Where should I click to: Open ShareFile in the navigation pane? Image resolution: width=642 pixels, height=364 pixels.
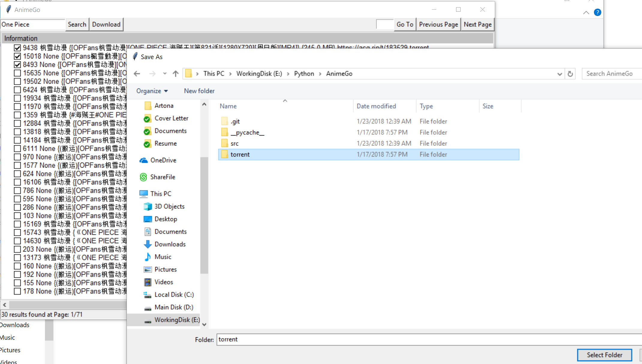tap(163, 177)
